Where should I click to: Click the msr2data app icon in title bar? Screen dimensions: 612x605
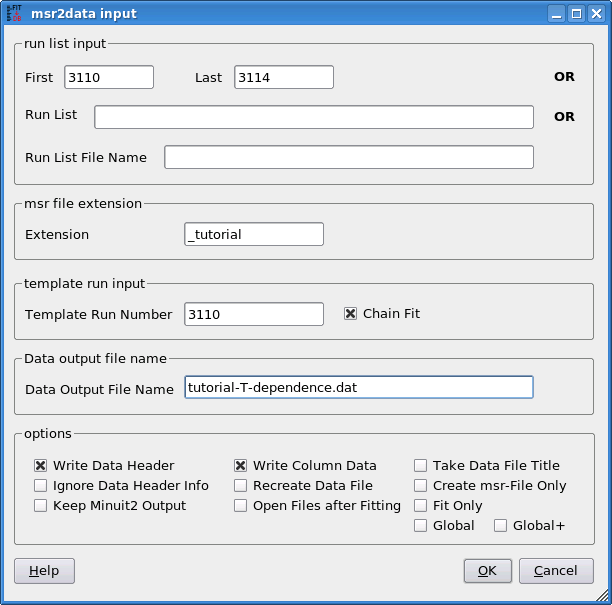coord(14,14)
